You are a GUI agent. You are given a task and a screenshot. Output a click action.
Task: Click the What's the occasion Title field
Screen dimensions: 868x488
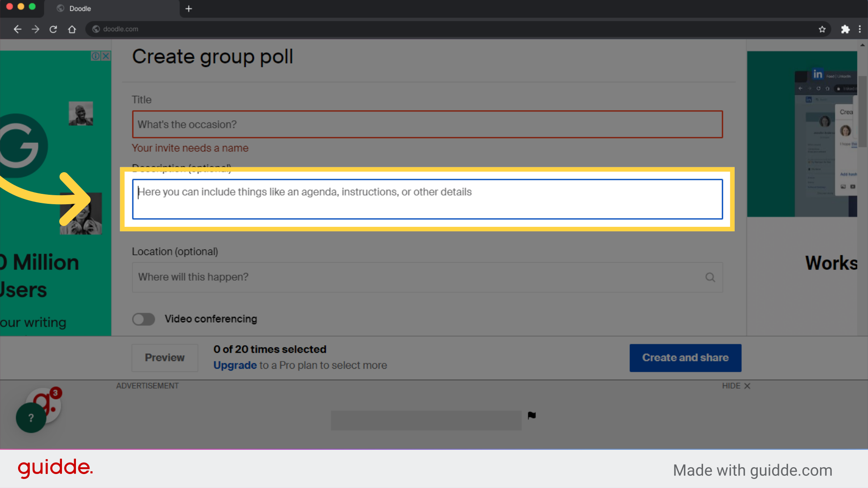point(427,124)
